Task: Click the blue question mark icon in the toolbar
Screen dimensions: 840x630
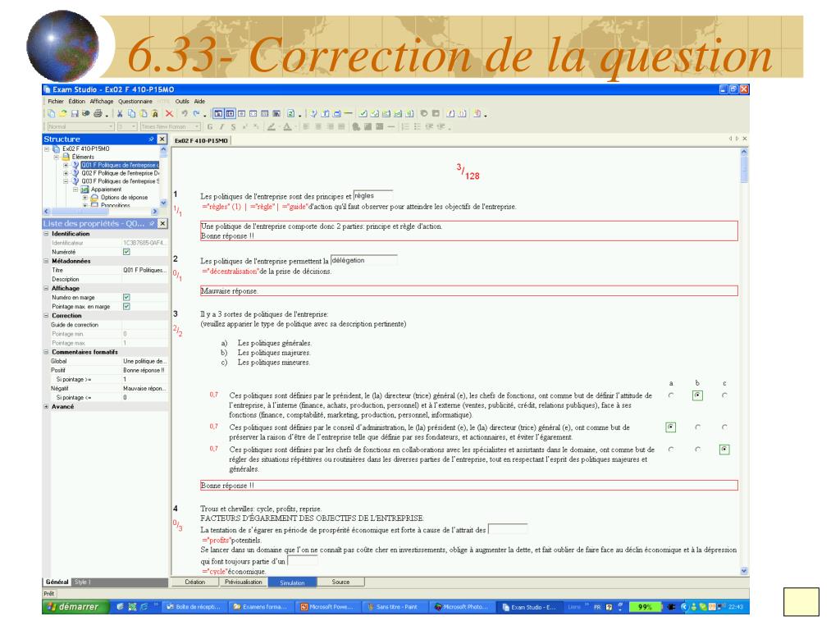Action: pos(314,113)
